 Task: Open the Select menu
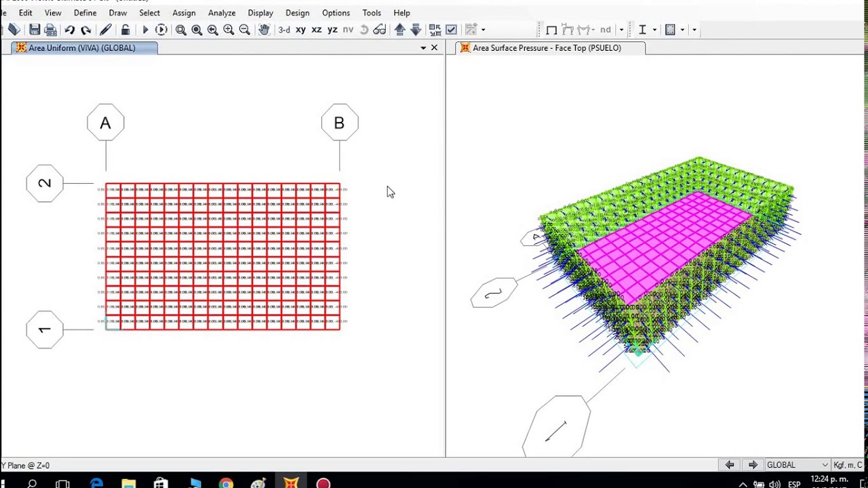149,13
